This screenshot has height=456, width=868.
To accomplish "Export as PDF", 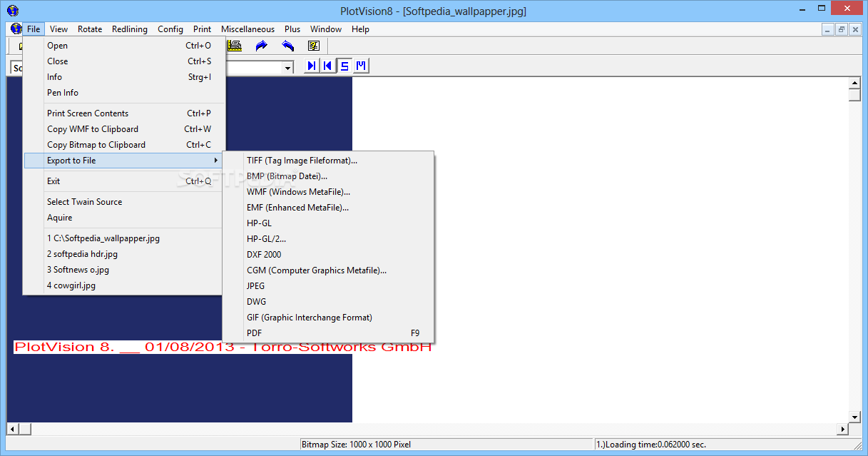I will [328, 333].
